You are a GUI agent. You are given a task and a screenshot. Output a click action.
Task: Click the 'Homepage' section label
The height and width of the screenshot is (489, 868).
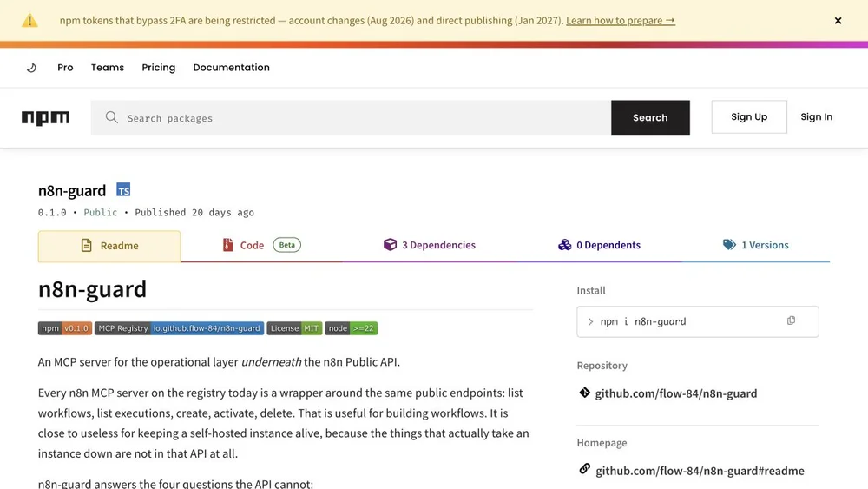602,442
